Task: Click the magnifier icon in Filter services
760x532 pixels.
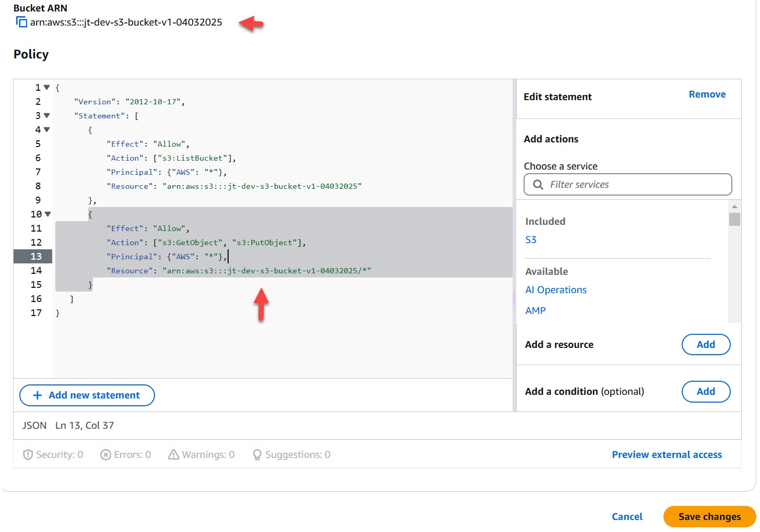Action: click(538, 184)
